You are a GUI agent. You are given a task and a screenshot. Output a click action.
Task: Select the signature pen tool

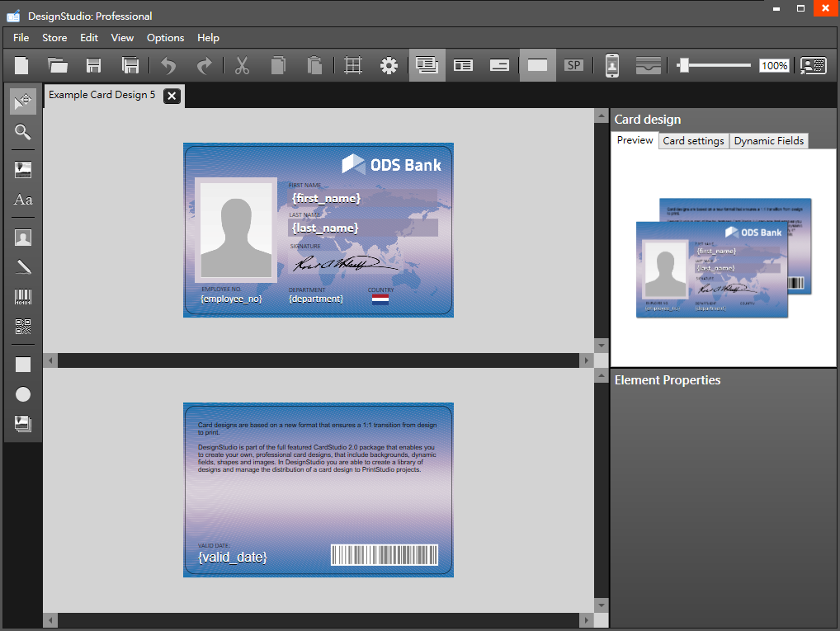point(23,266)
